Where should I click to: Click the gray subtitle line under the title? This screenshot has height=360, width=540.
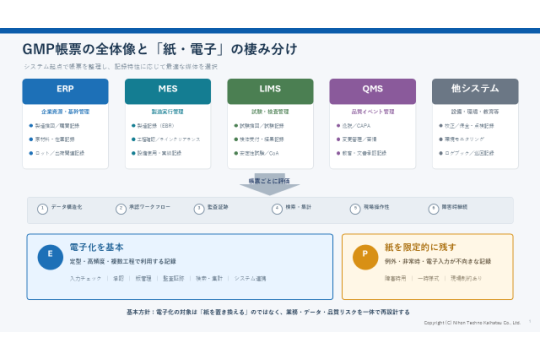121,66
